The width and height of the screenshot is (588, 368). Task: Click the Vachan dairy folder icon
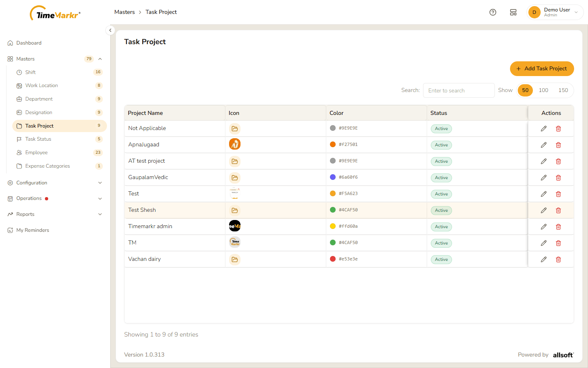(235, 259)
